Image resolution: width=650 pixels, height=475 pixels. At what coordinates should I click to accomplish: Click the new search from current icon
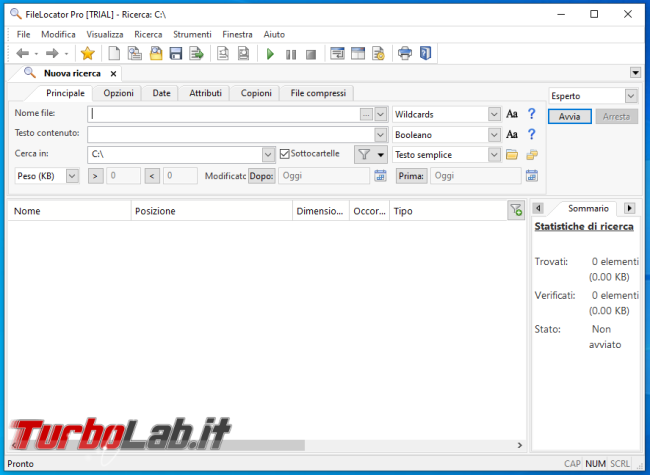pyautogui.click(x=135, y=53)
